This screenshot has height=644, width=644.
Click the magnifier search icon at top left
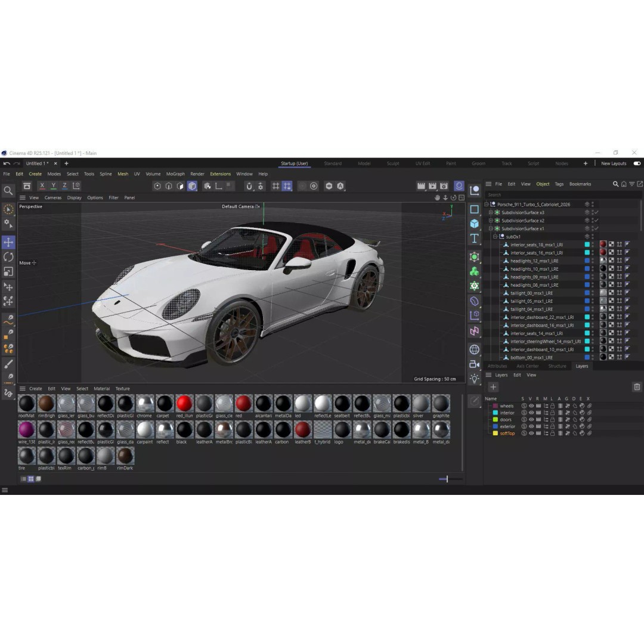(8, 191)
